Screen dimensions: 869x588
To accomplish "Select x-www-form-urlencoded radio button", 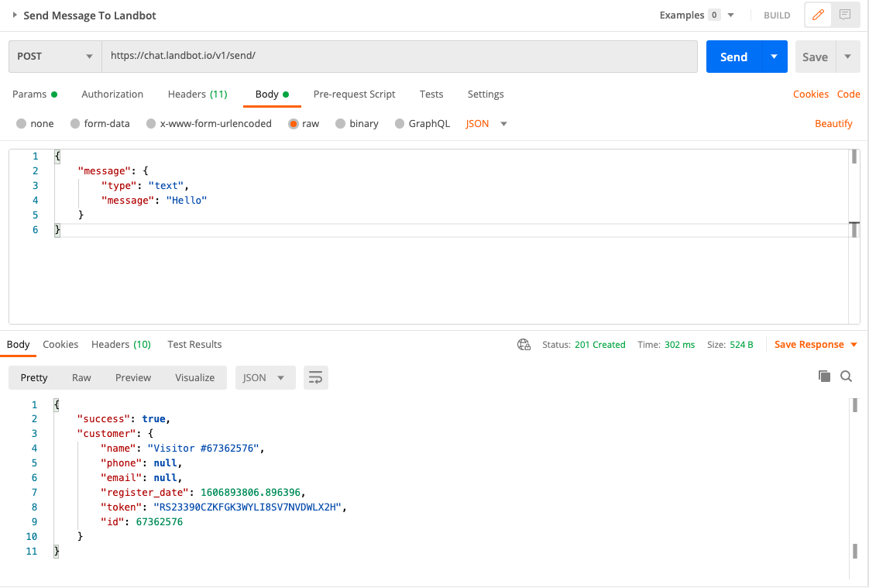I will [151, 124].
